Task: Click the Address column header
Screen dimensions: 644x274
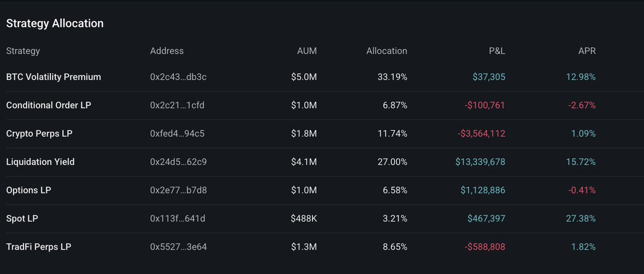Action: pyautogui.click(x=167, y=51)
